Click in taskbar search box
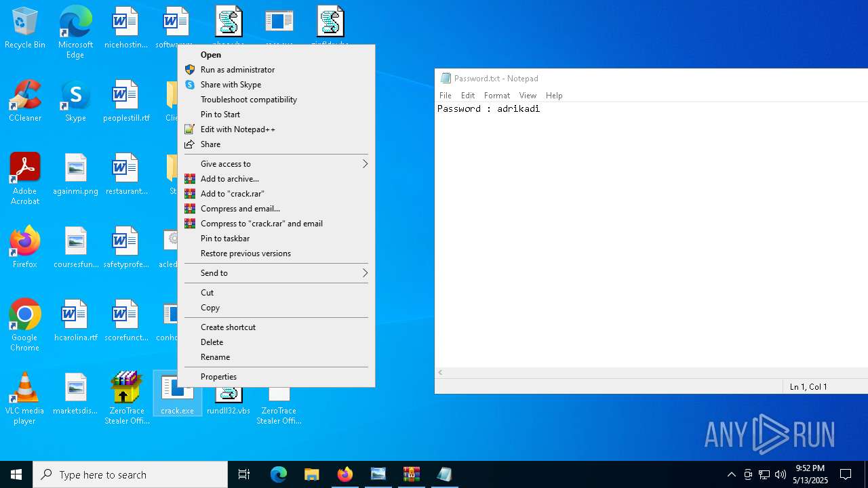Image resolution: width=868 pixels, height=488 pixels. point(130,474)
